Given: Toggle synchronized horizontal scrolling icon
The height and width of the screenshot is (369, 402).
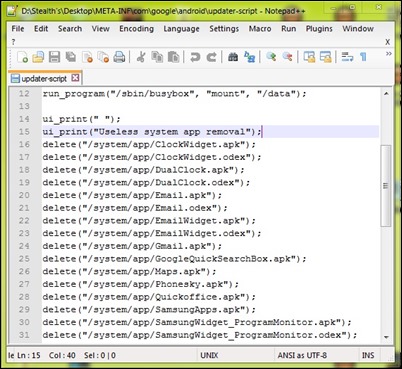Looking at the screenshot, I should pos(325,57).
